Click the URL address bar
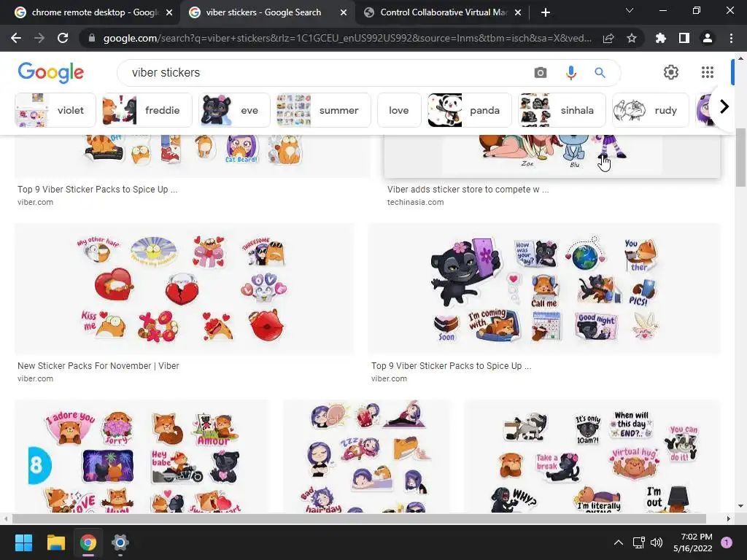Image resolution: width=747 pixels, height=560 pixels. (347, 38)
